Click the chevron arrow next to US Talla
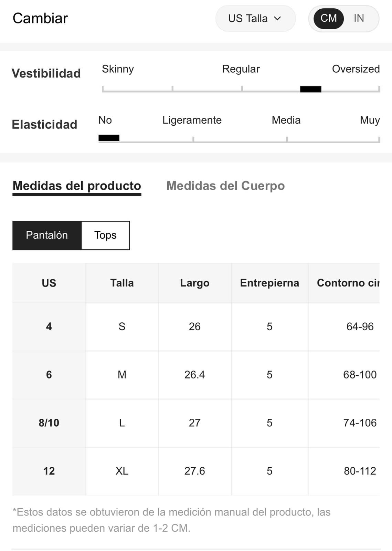392x551 pixels. point(277,19)
